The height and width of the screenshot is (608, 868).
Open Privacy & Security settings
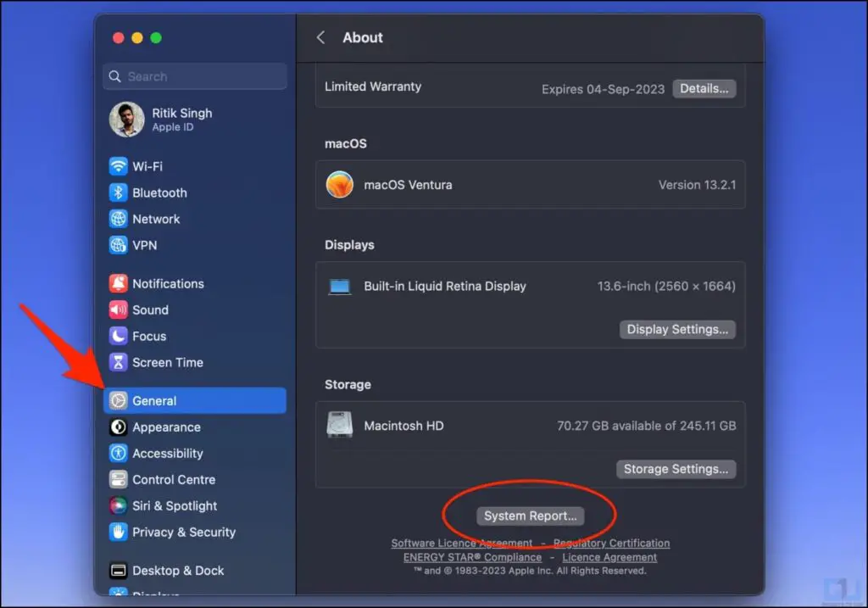coord(182,532)
